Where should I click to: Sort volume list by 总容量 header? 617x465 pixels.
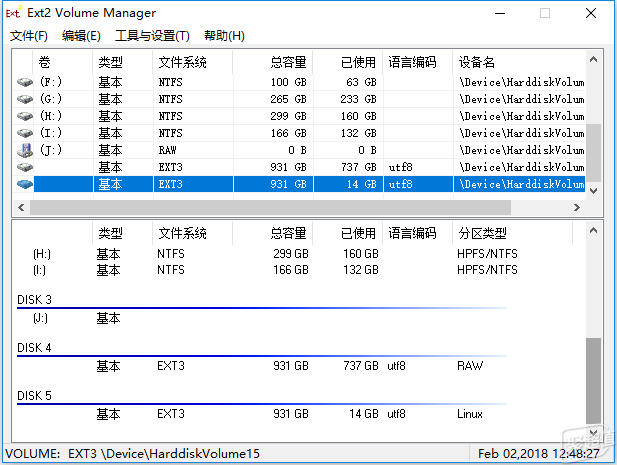click(x=288, y=62)
